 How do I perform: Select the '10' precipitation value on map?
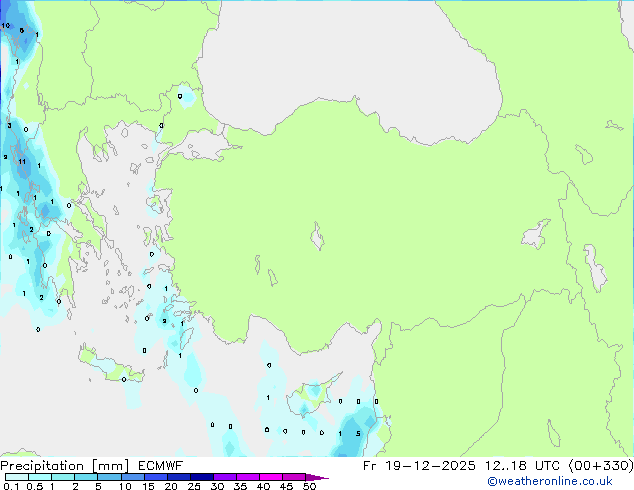tap(5, 25)
